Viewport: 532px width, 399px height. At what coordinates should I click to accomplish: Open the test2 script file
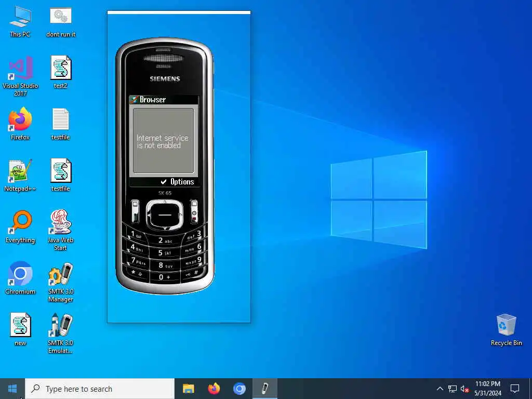[x=61, y=72]
